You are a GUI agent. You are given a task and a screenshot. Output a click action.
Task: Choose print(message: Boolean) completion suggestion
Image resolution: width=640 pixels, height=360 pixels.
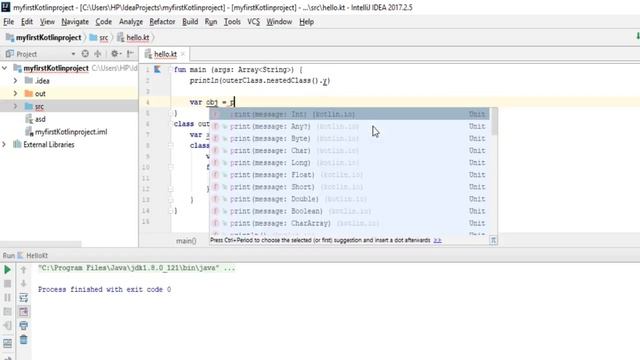pyautogui.click(x=349, y=211)
